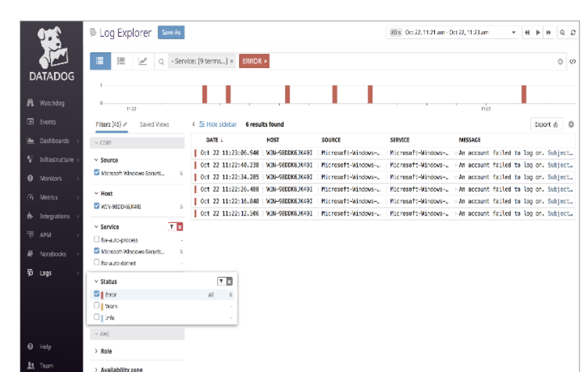The width and height of the screenshot is (588, 372).
Task: Remove the Service filter term
Action: (232, 61)
